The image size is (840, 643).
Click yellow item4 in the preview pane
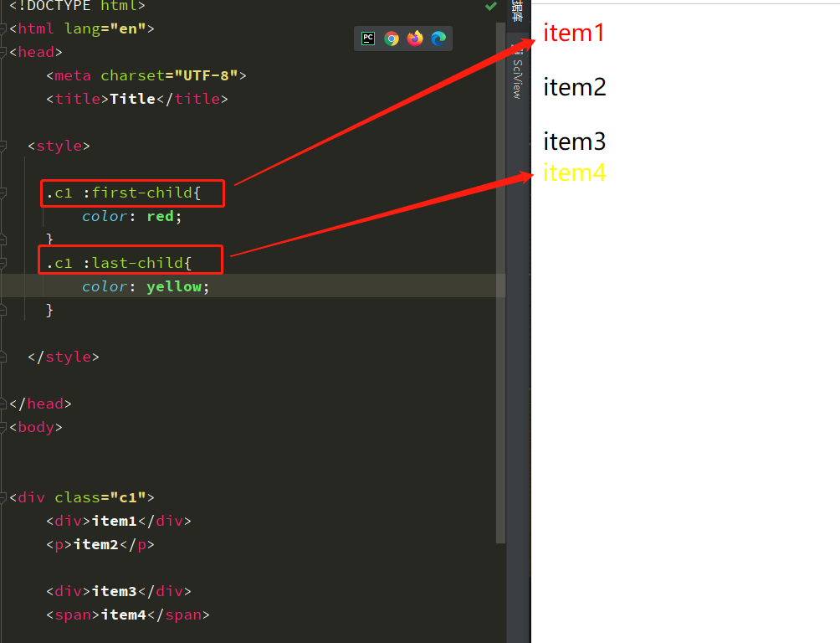click(x=574, y=173)
